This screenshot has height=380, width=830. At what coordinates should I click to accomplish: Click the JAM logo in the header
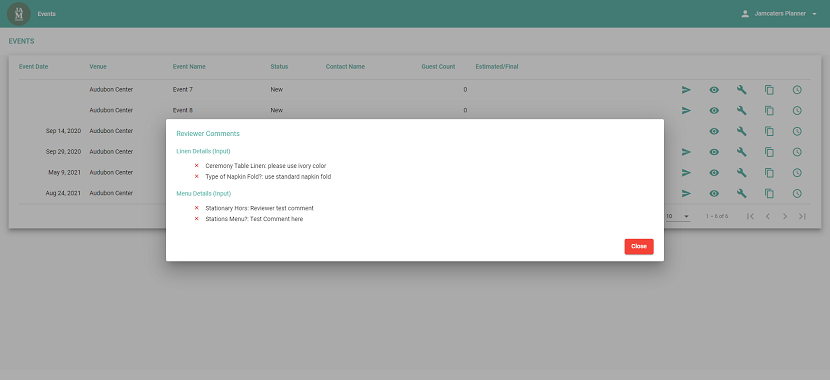(19, 14)
